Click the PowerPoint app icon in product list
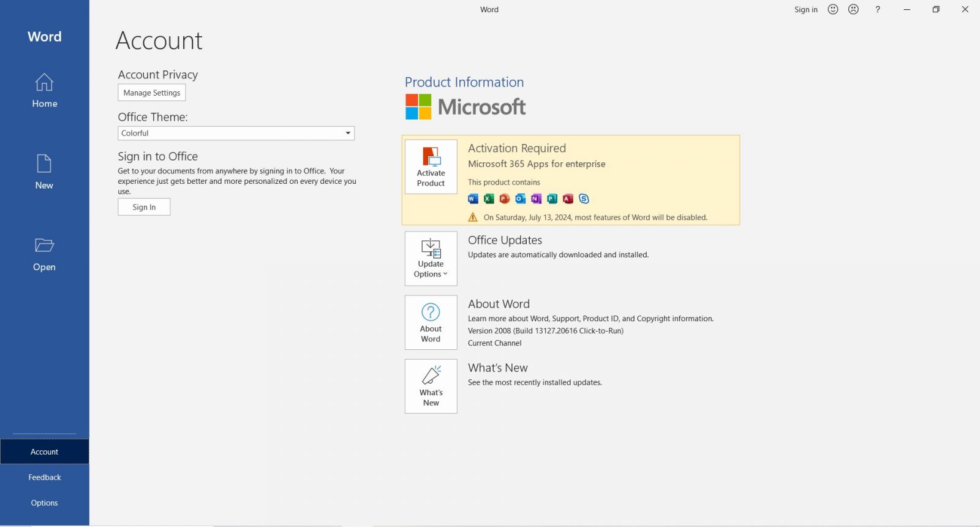 coord(505,199)
